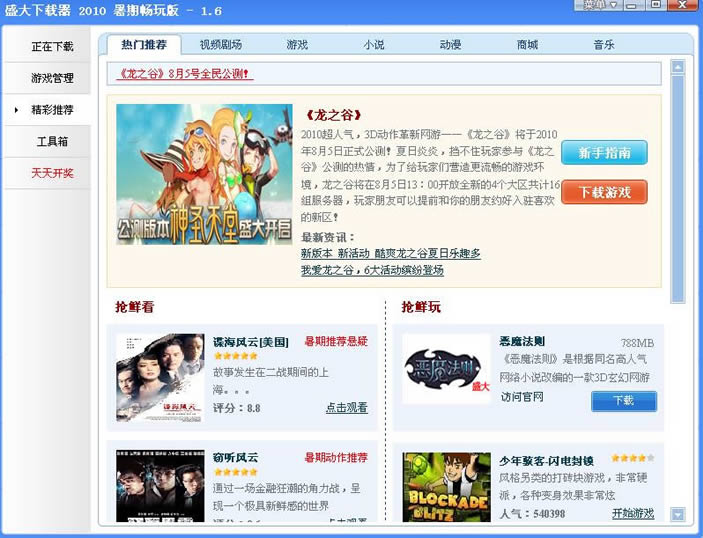Click the orange 下载游戏 button
The image size is (703, 538).
[604, 192]
